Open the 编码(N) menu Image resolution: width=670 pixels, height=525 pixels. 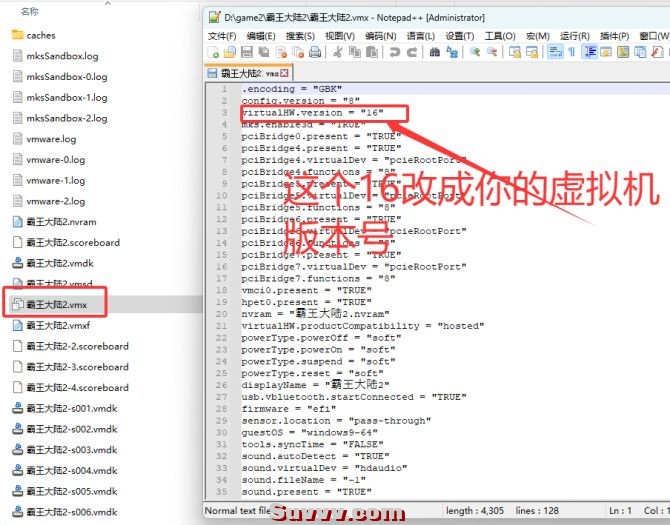point(381,36)
